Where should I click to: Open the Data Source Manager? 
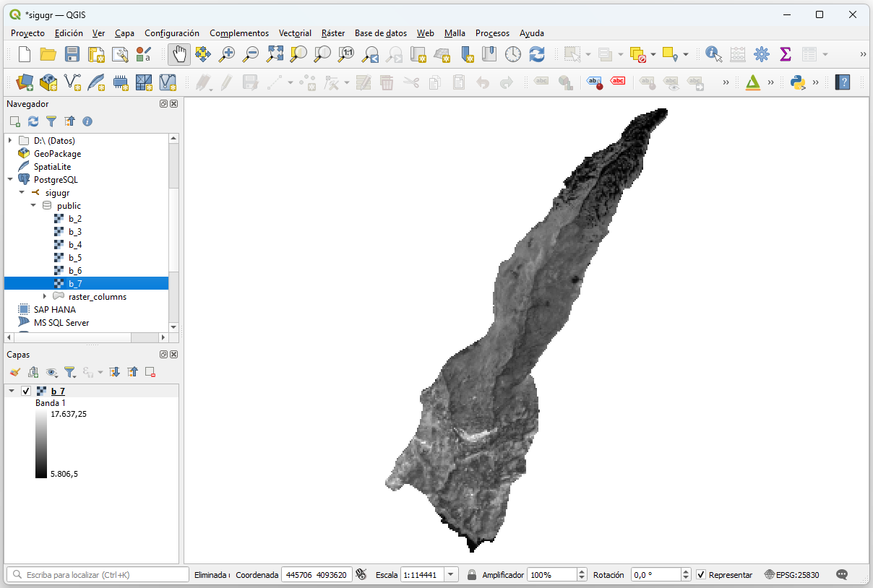[25, 82]
